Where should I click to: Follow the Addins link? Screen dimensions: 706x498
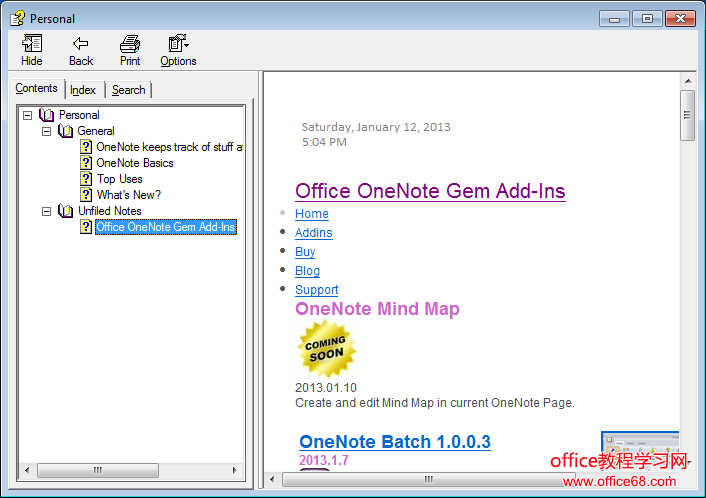(x=313, y=233)
